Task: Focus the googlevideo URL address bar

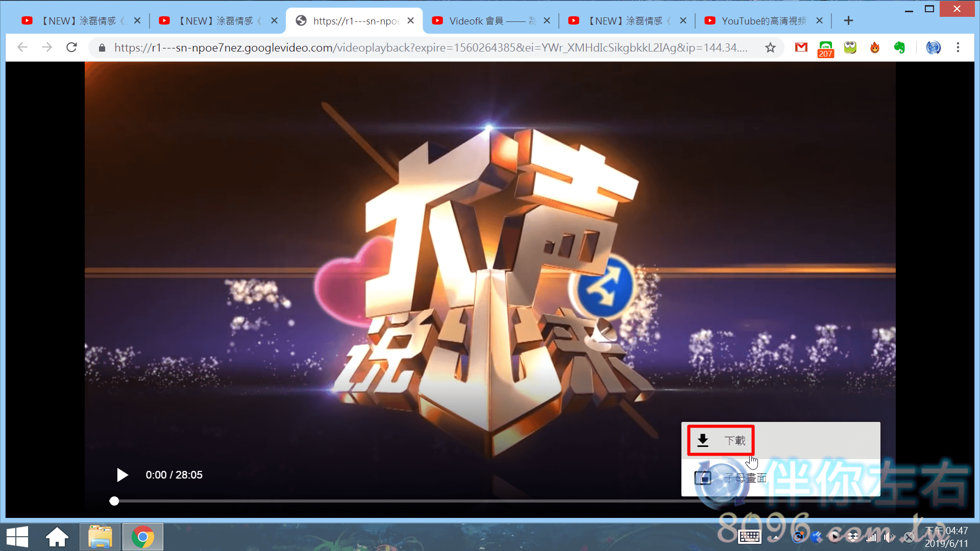Action: pyautogui.click(x=430, y=48)
